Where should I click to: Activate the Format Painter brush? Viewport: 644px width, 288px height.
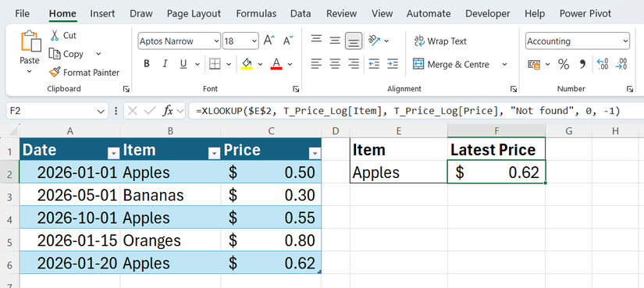tap(84, 73)
